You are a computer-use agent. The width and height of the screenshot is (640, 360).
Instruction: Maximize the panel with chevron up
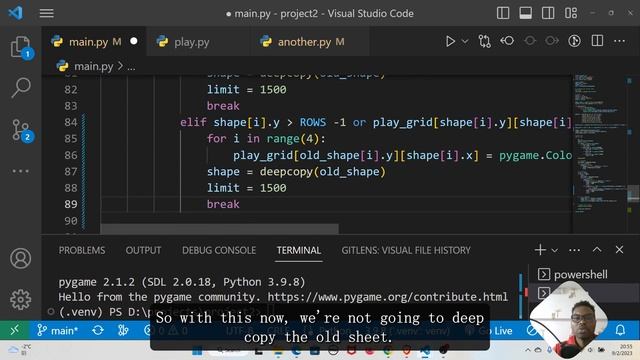(597, 249)
